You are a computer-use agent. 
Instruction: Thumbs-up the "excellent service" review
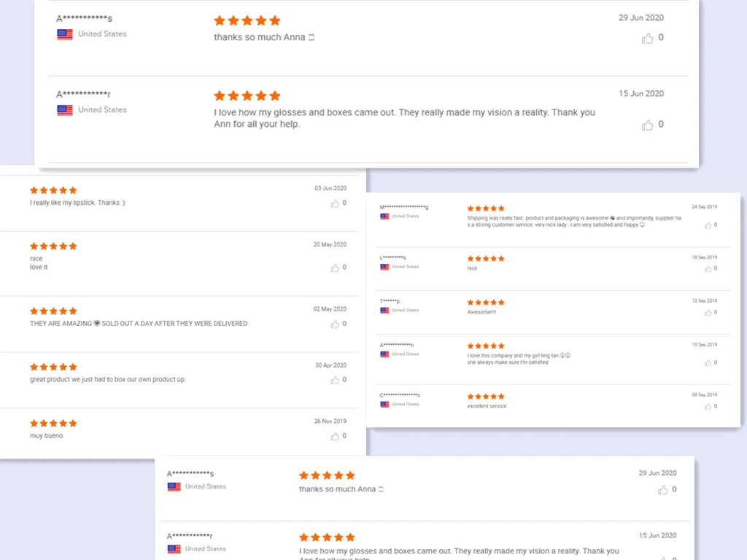tap(708, 406)
